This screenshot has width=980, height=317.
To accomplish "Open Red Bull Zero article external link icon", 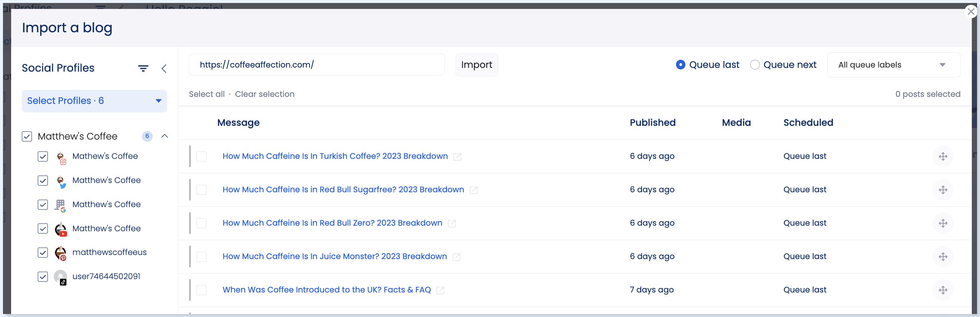I will click(452, 224).
